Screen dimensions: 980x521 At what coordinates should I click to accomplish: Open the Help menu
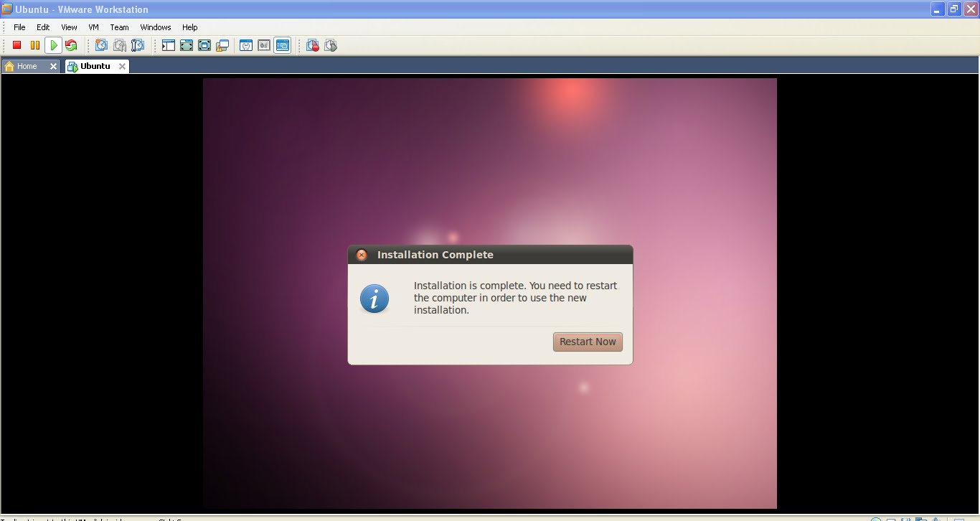coord(189,27)
